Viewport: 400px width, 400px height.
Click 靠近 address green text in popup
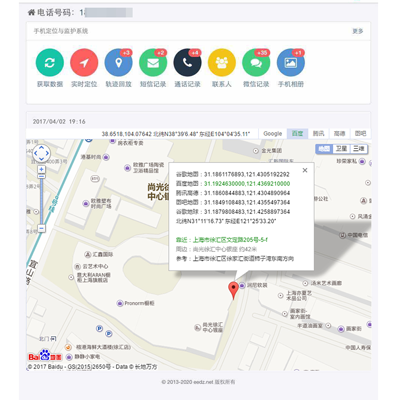pos(222,240)
